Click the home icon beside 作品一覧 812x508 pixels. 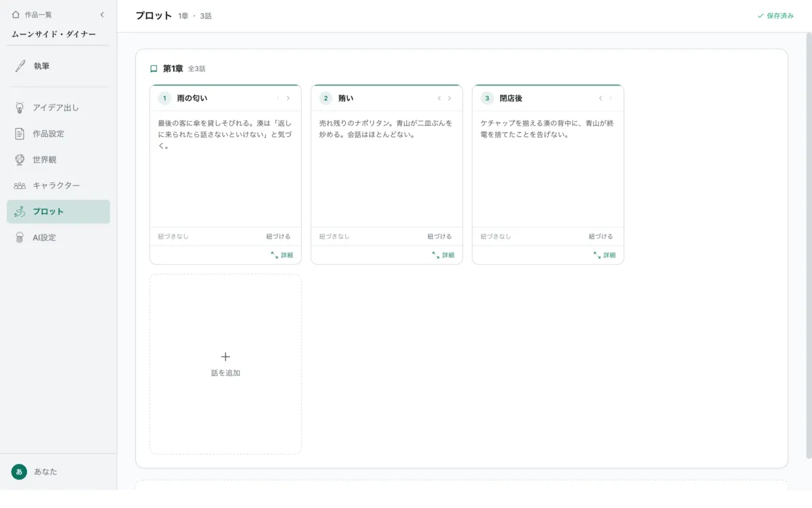click(x=16, y=14)
